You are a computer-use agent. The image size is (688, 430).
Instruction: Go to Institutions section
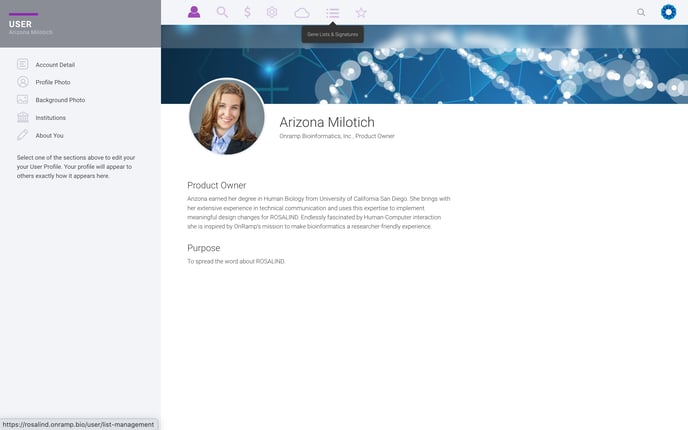click(50, 118)
